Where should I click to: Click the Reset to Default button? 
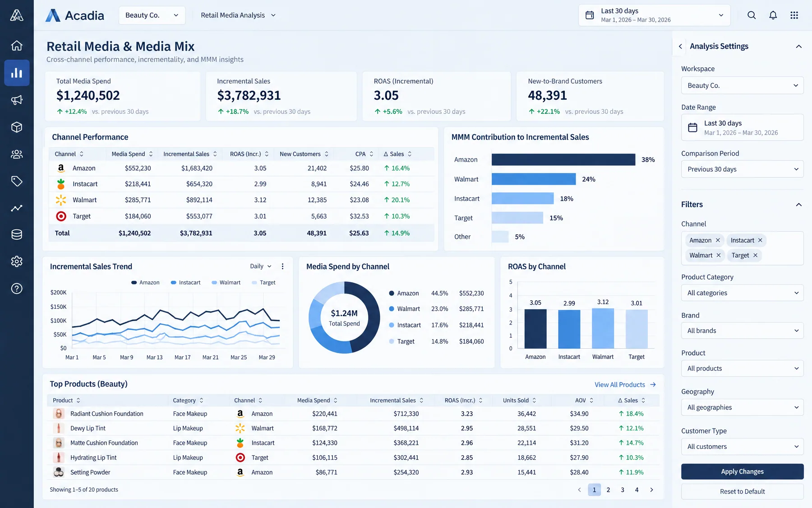point(743,492)
